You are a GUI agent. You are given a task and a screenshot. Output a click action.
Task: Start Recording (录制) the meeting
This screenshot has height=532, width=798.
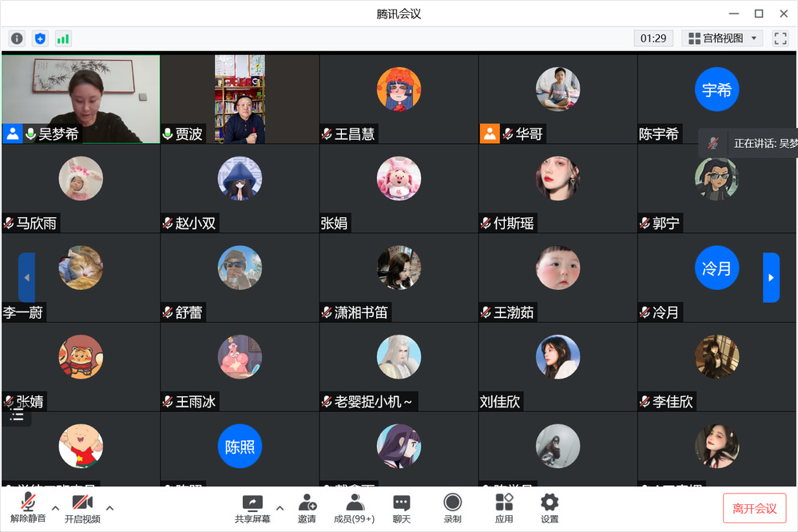pyautogui.click(x=452, y=509)
